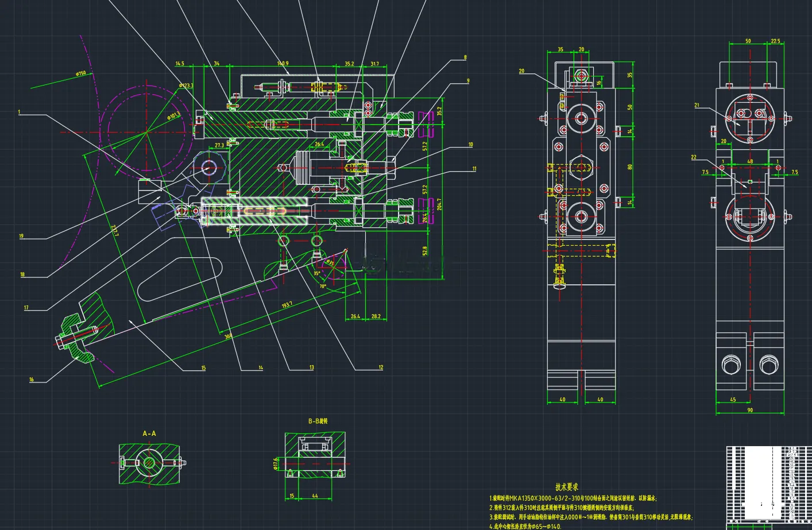Select the Φ17.6 dimension in B-B view
The image size is (812, 530).
(276, 463)
